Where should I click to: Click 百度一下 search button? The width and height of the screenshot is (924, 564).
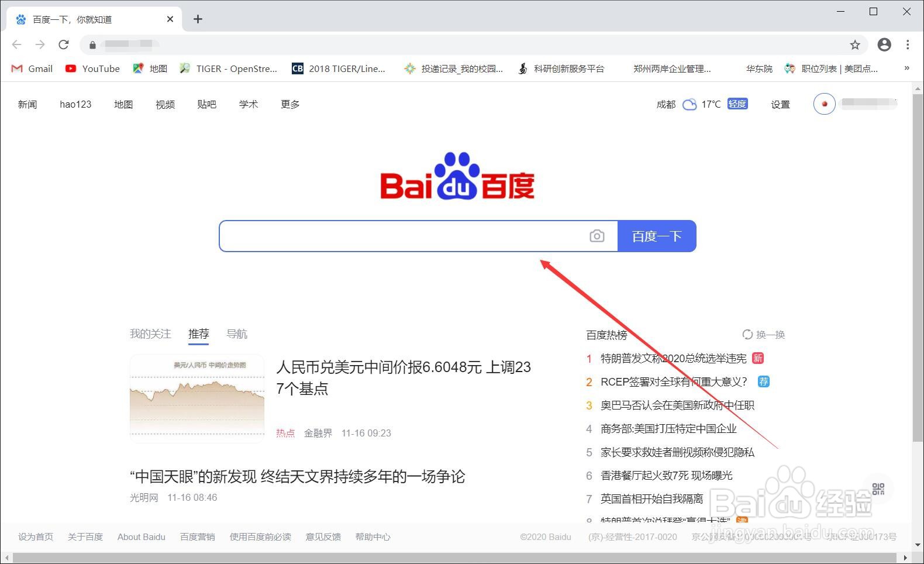tap(657, 236)
